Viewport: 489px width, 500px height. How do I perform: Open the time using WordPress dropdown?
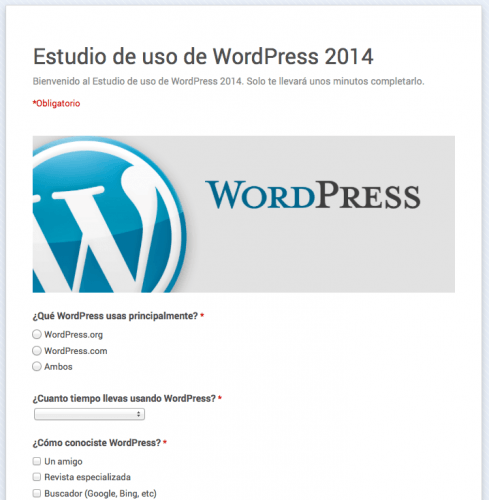click(89, 414)
